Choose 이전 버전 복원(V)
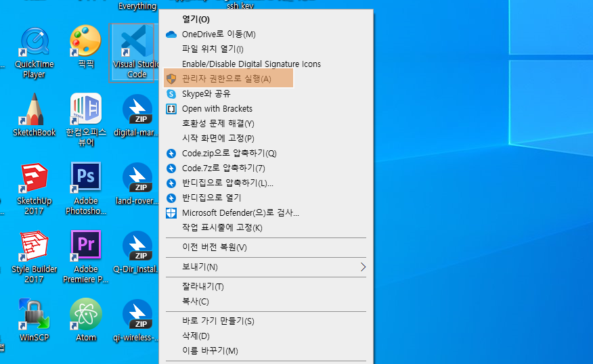 (x=266, y=247)
